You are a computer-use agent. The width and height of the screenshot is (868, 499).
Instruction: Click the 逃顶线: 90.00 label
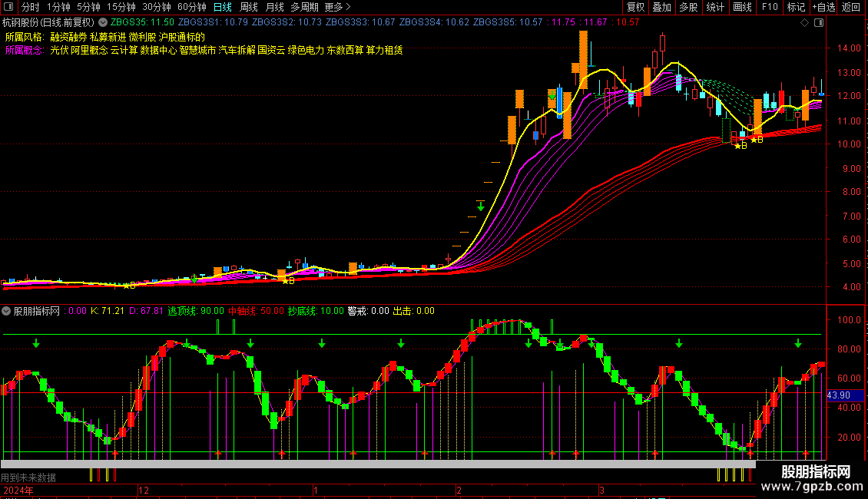(196, 311)
